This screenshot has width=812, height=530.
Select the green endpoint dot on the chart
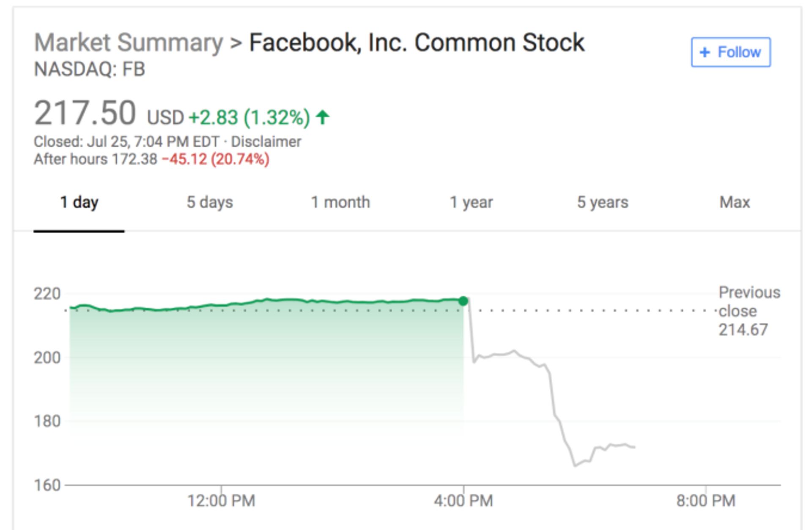pos(464,301)
